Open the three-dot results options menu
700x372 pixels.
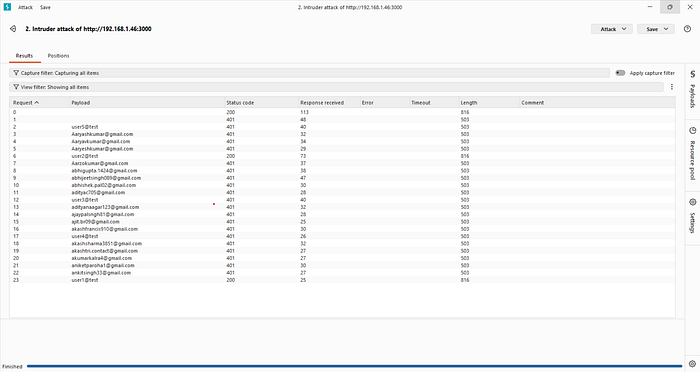671,87
